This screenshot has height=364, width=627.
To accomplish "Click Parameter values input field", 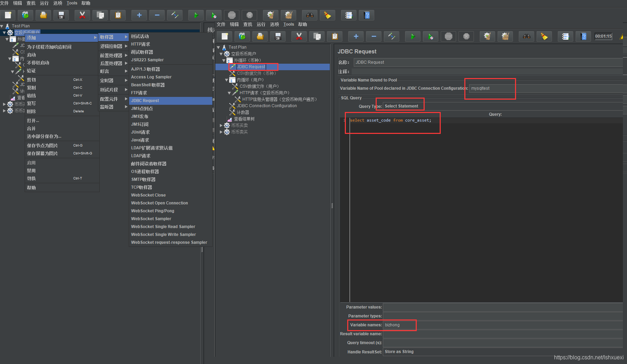I will coord(503,307).
